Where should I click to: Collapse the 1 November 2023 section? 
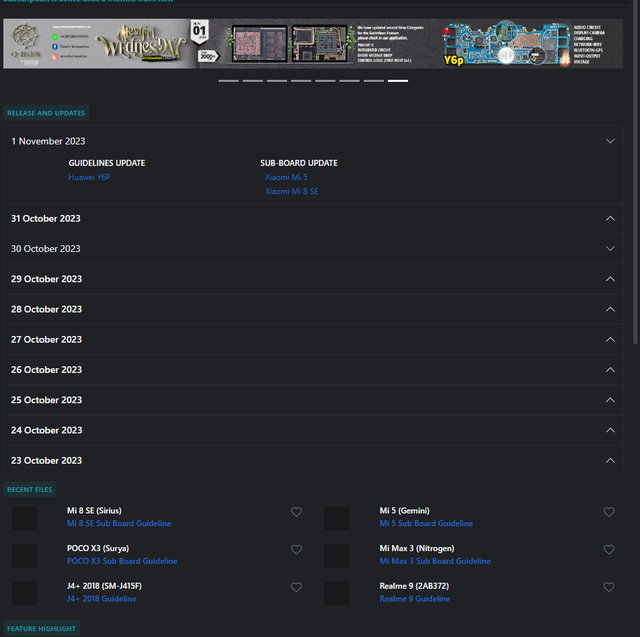coord(610,141)
